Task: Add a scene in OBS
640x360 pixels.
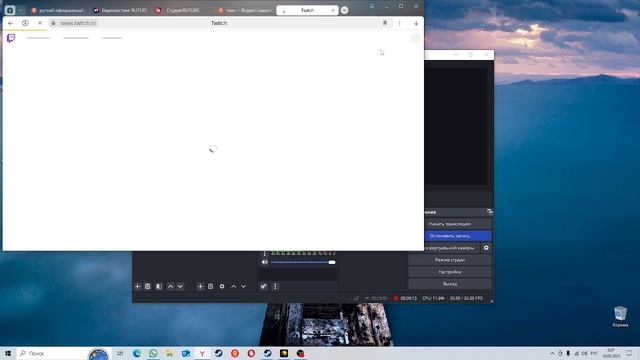Action: 138,287
